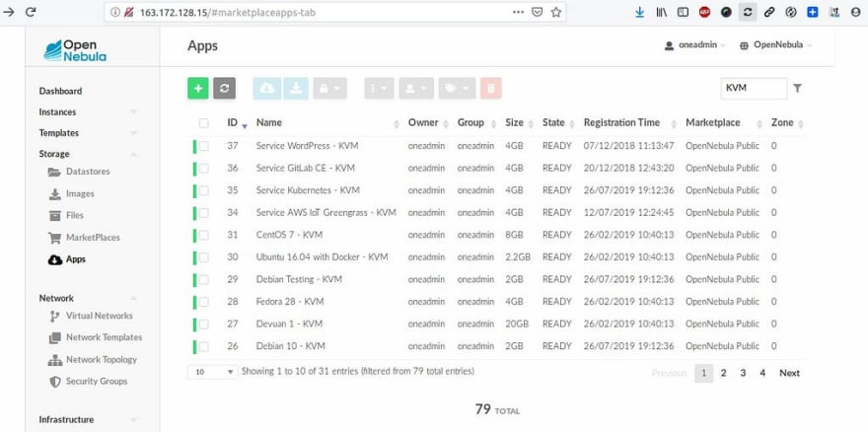This screenshot has width=868, height=432.
Task: Open Files in the sidebar
Action: click(x=66, y=215)
